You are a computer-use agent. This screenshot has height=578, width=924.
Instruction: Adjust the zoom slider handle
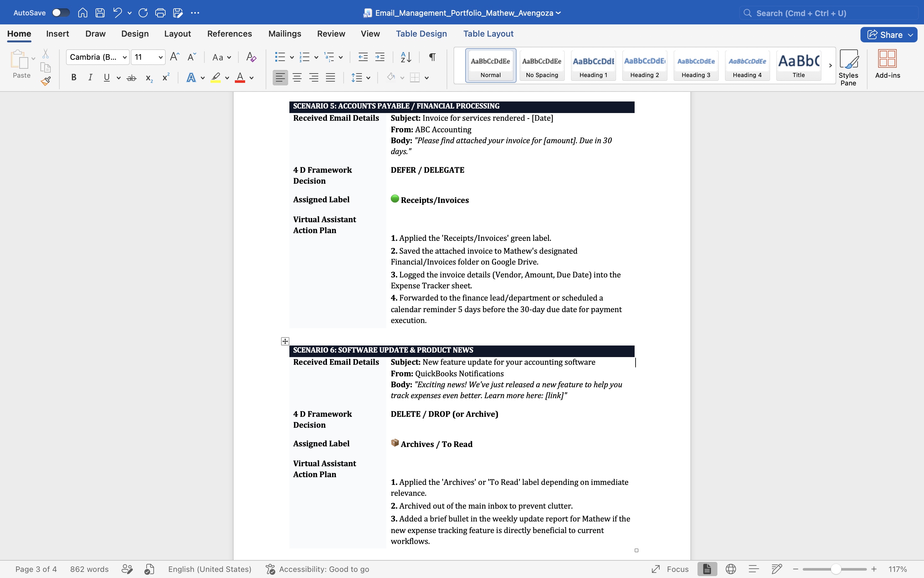pos(836,569)
